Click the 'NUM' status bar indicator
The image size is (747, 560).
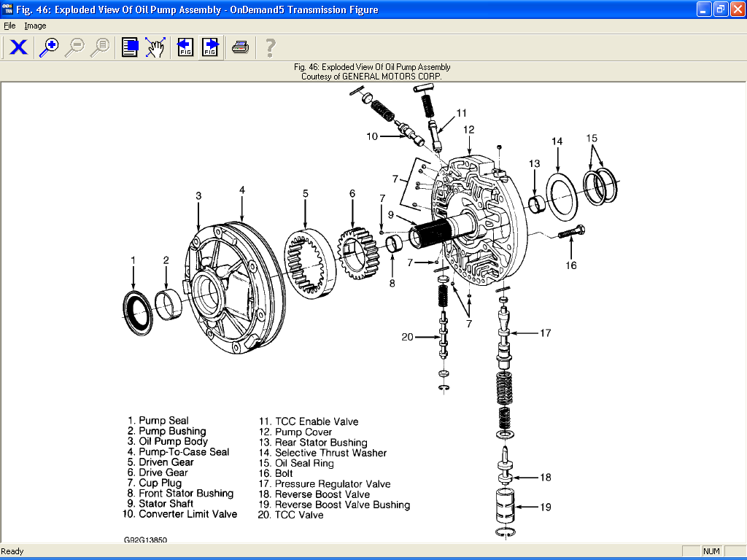pos(711,551)
